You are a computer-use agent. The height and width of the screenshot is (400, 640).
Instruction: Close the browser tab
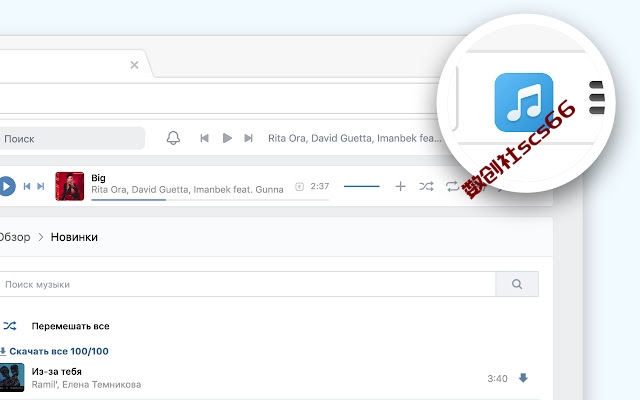134,65
